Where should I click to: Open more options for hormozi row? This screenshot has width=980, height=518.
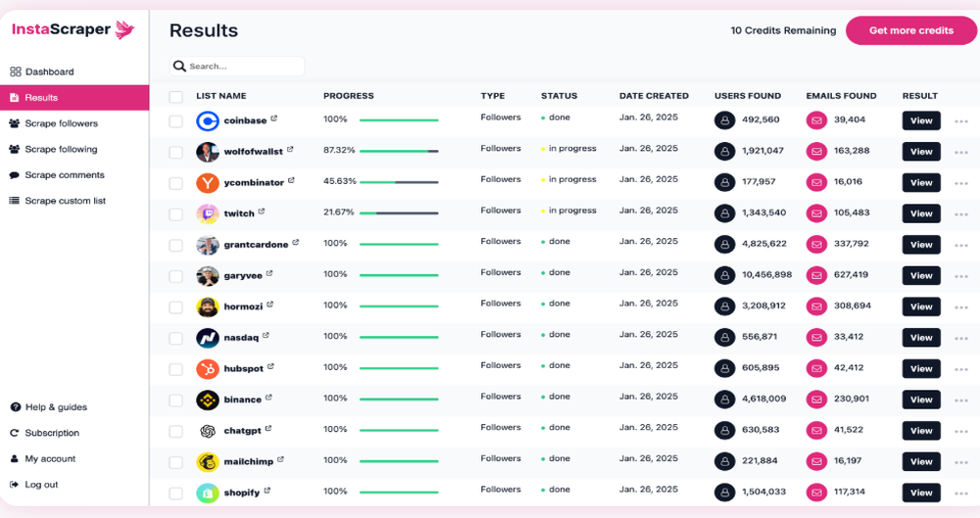pos(961,307)
